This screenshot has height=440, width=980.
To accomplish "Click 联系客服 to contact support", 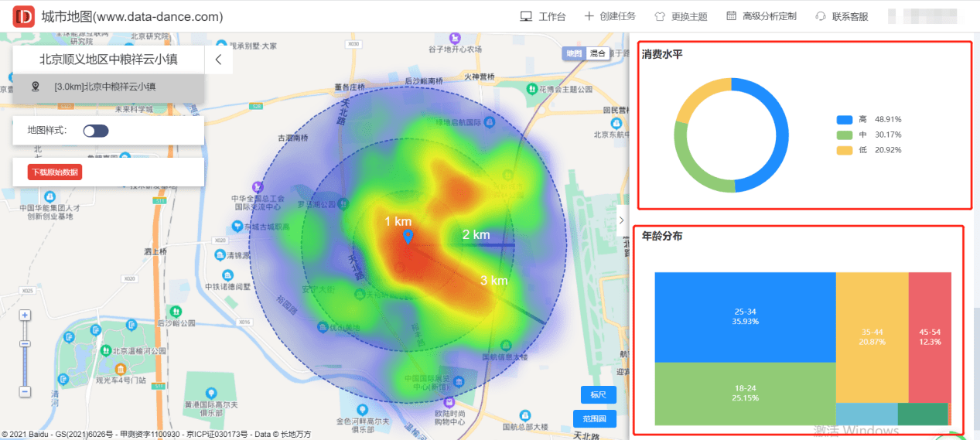I will [x=842, y=16].
